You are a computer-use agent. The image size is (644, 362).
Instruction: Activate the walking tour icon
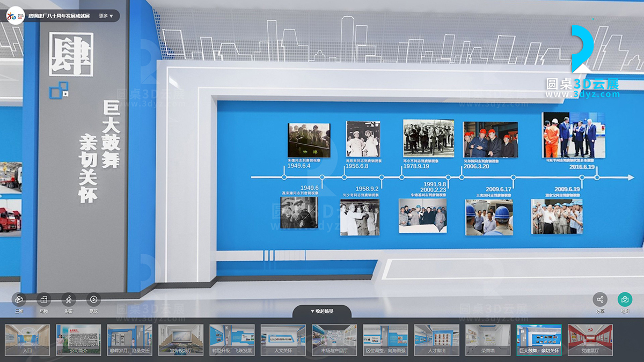pos(69,299)
